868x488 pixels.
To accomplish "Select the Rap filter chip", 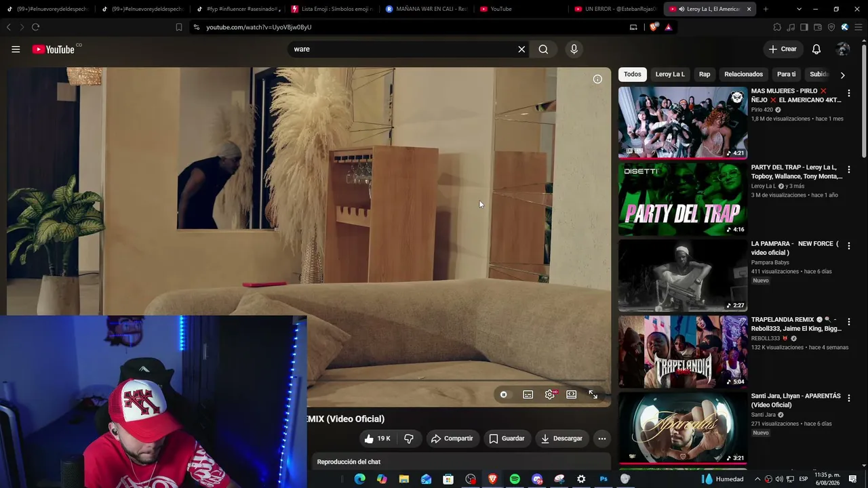I will pos(705,74).
